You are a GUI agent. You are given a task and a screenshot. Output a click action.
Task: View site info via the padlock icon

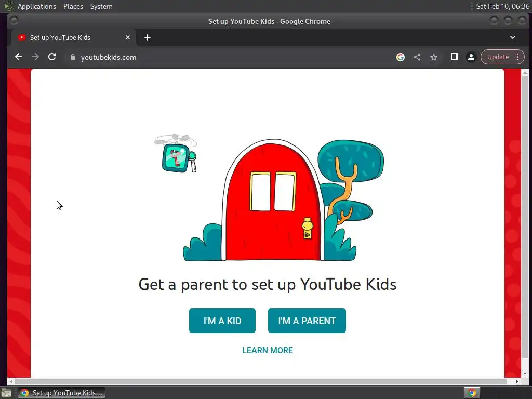(72, 57)
